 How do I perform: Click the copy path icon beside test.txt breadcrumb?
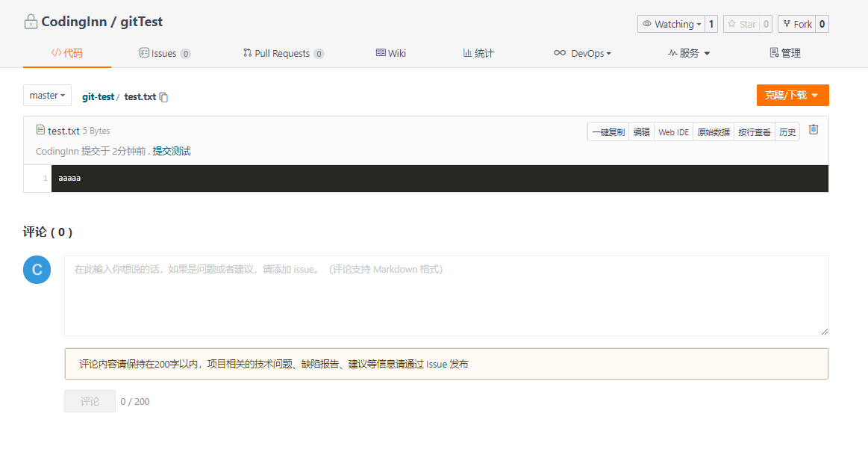(163, 96)
